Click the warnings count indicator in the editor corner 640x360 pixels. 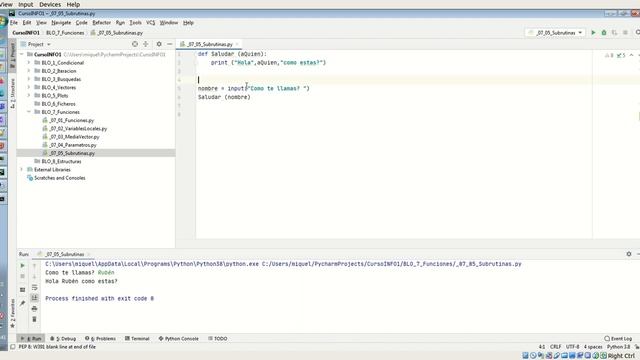pos(609,56)
